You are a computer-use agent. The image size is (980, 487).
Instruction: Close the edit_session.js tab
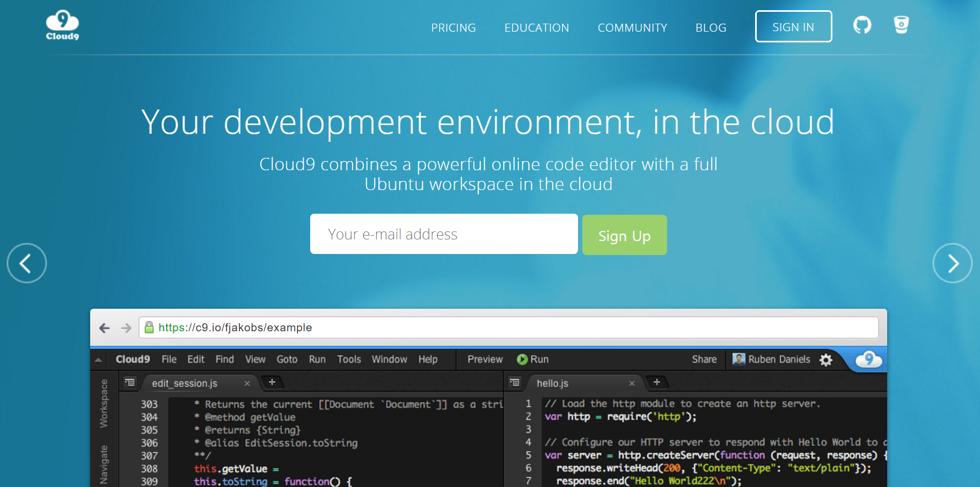point(247,383)
